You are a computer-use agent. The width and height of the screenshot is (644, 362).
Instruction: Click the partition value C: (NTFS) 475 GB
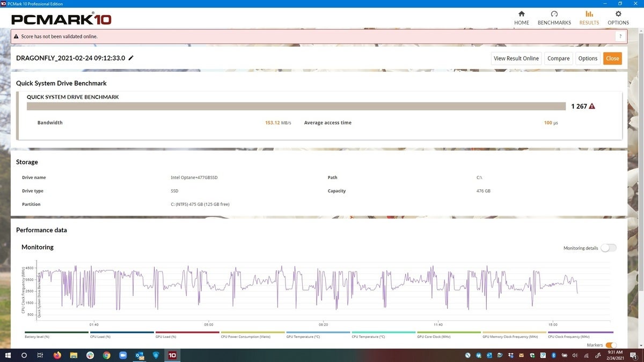click(200, 204)
